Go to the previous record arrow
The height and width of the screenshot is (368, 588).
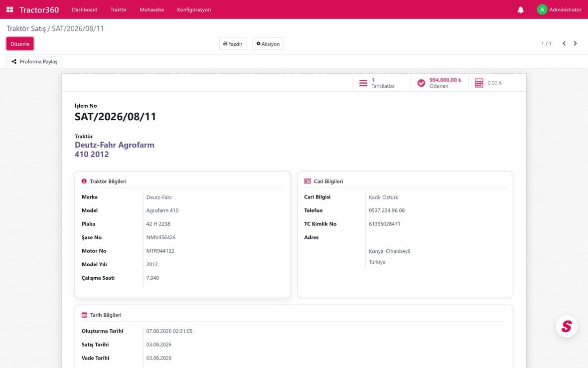click(564, 43)
